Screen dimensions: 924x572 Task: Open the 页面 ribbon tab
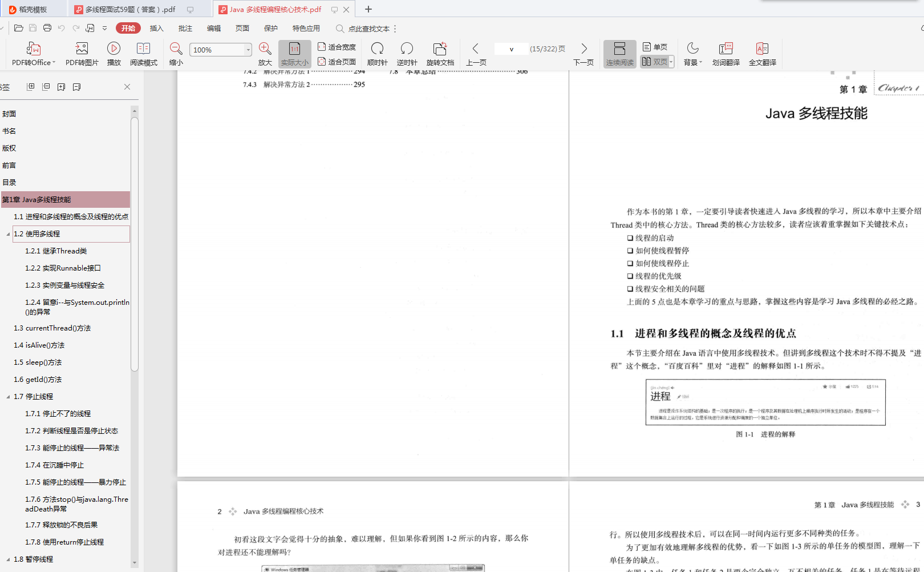242,28
